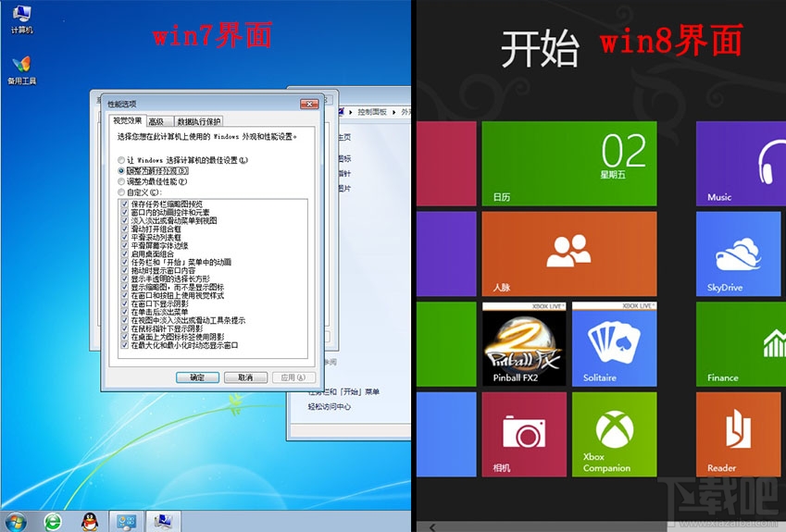The width and height of the screenshot is (786, 532).
Task: Click 控制面板 in the address breadcrumb
Action: click(x=372, y=112)
